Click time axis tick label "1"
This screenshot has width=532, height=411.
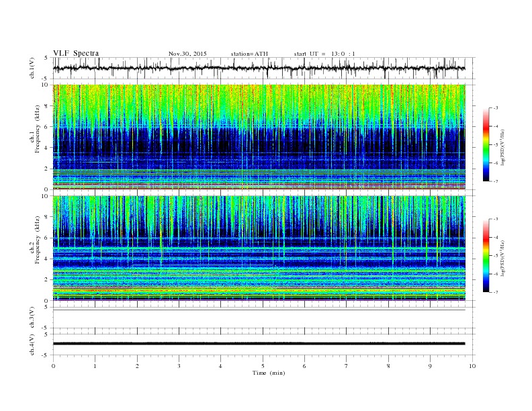click(95, 366)
